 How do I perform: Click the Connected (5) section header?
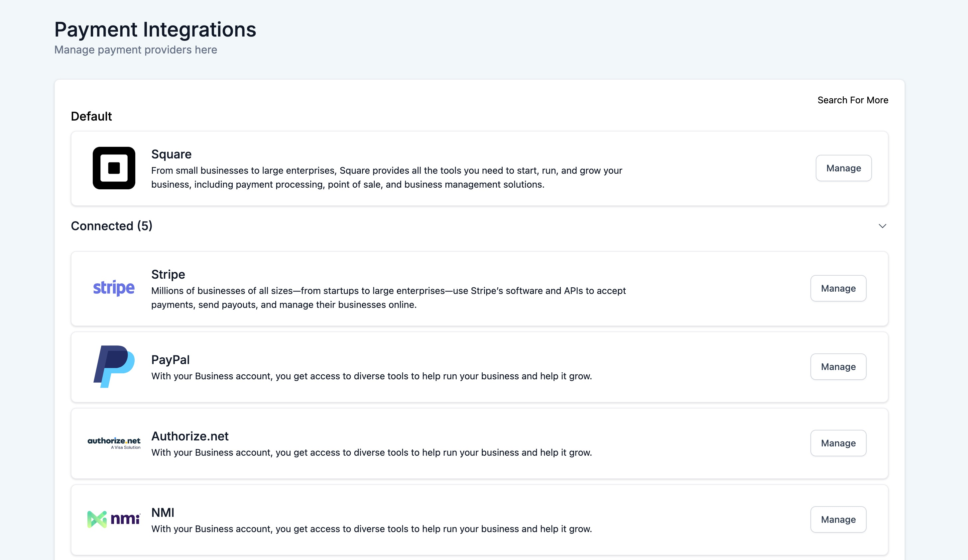click(112, 226)
